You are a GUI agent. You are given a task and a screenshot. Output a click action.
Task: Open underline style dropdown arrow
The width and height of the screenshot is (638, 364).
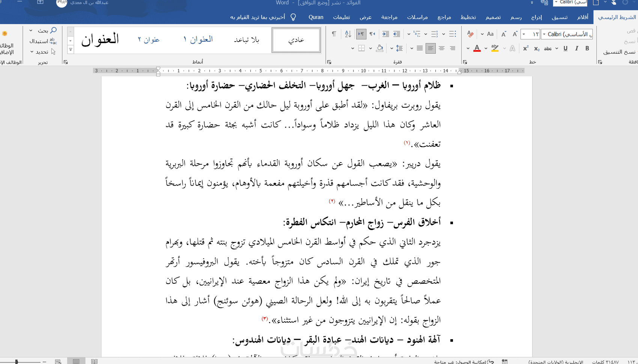pyautogui.click(x=557, y=48)
